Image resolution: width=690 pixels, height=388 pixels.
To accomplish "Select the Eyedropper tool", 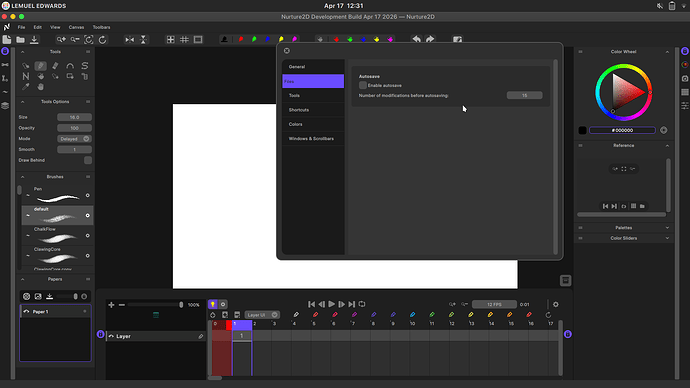I will pos(26,87).
